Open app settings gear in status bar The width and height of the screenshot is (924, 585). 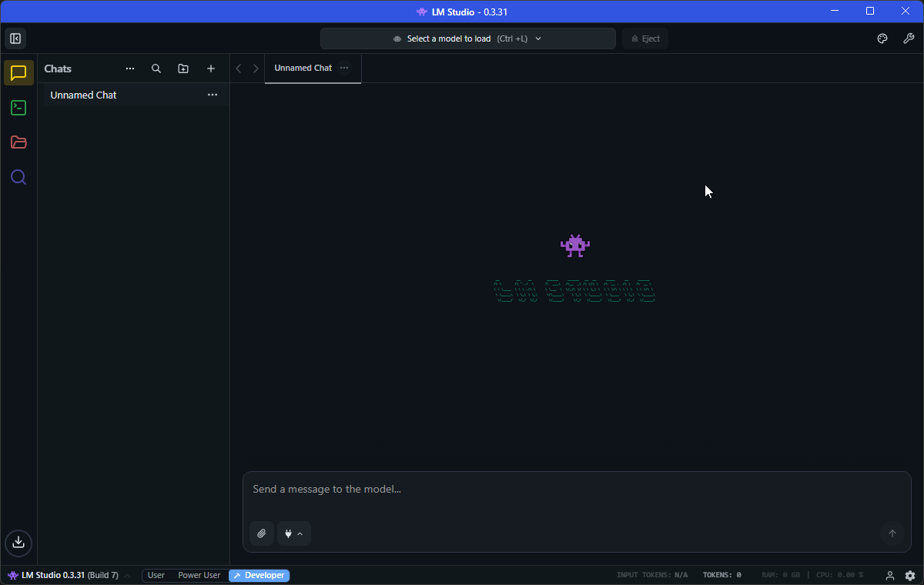point(910,576)
